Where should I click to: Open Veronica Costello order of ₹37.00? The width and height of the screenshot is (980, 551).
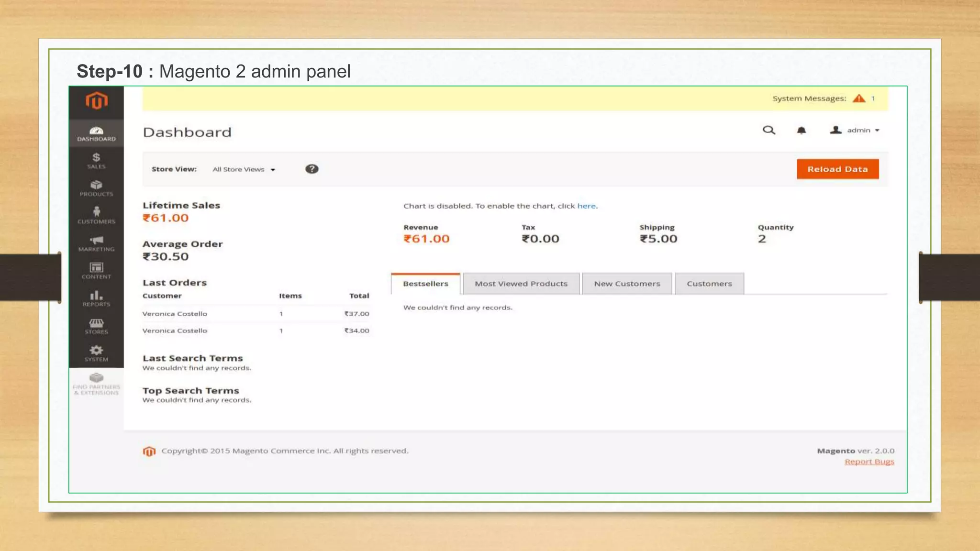[x=256, y=314]
